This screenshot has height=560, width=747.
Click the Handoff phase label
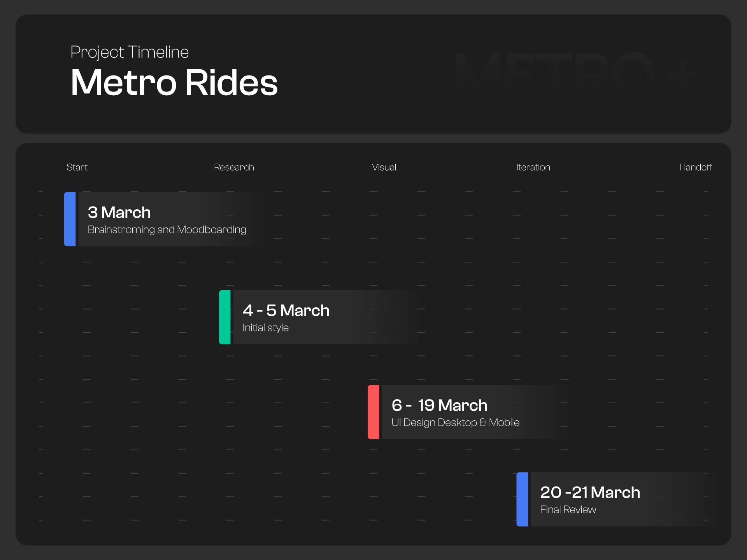[x=695, y=167]
